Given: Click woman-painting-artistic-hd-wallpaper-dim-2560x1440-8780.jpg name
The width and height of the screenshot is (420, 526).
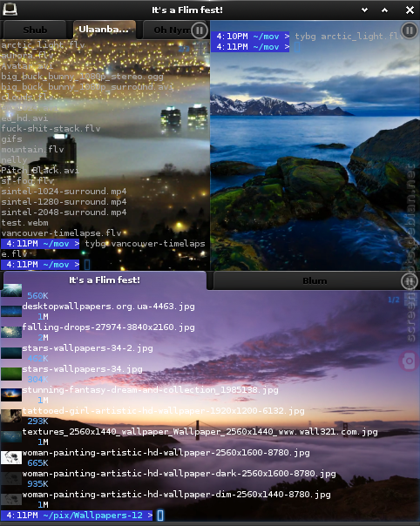Looking at the screenshot, I should click(x=177, y=495).
